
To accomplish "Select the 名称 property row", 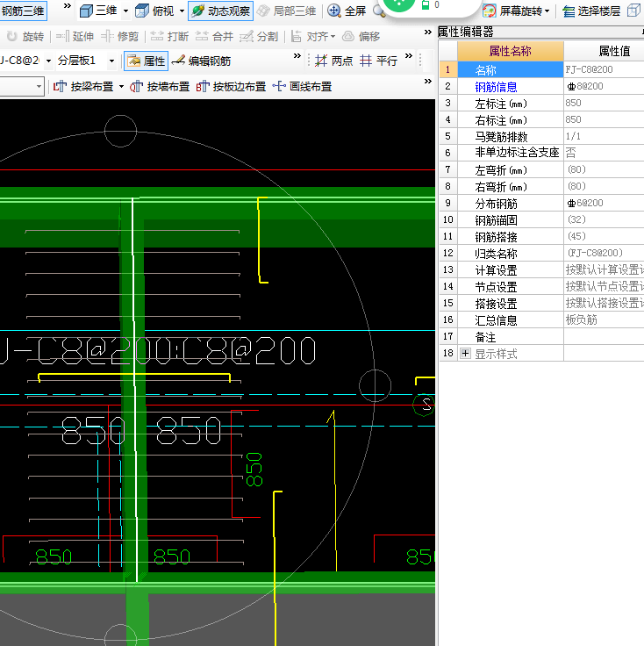I will 510,69.
